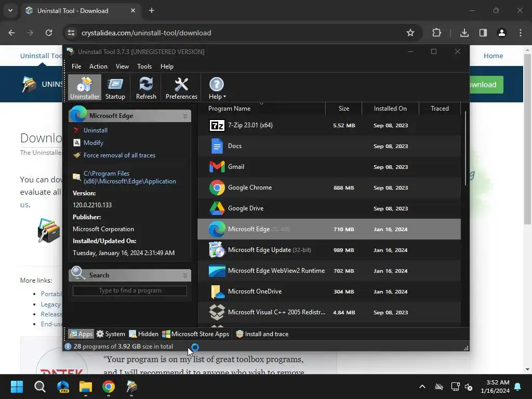The image size is (532, 399).
Task: Open the taskbar clock and date
Action: click(495, 387)
